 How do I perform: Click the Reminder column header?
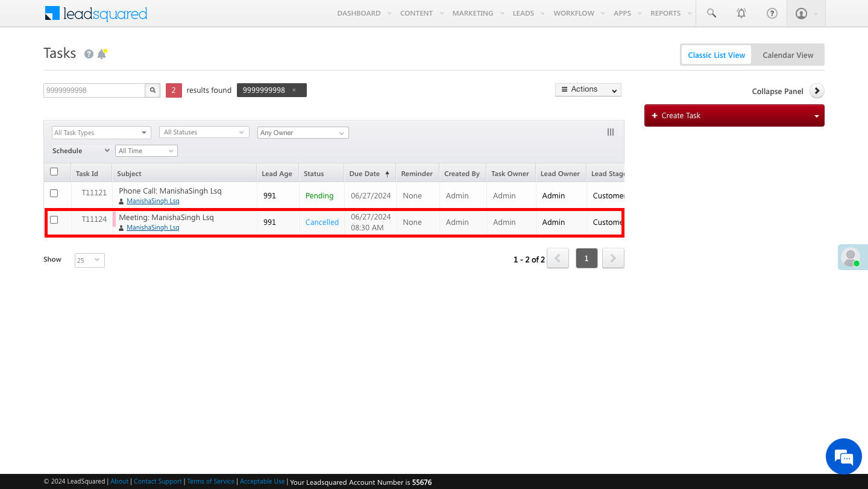[417, 174]
